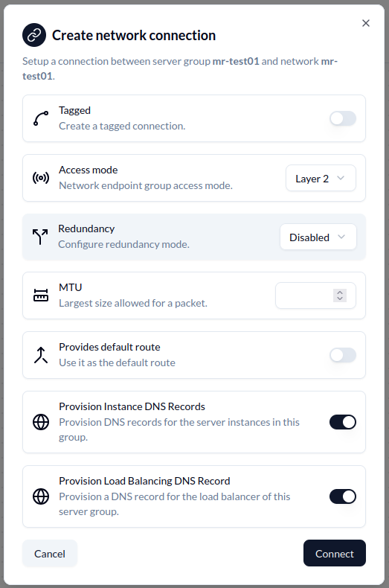Open the Layer 2 access mode dropdown

coord(321,178)
